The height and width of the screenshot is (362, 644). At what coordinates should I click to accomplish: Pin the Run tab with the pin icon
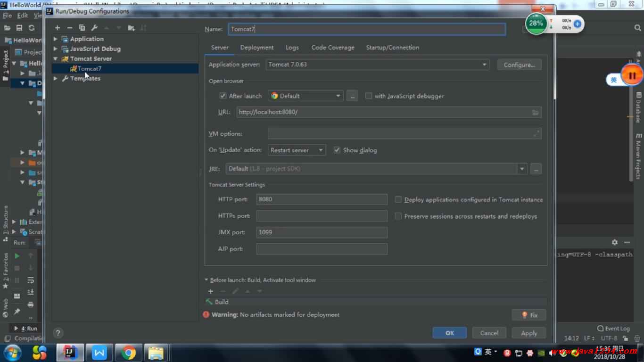point(17,312)
